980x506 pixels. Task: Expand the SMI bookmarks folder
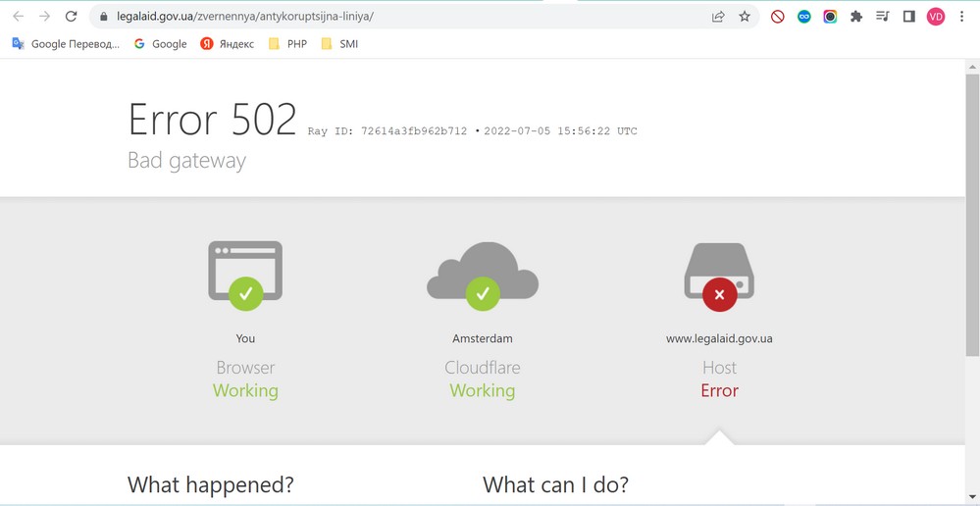(x=340, y=44)
